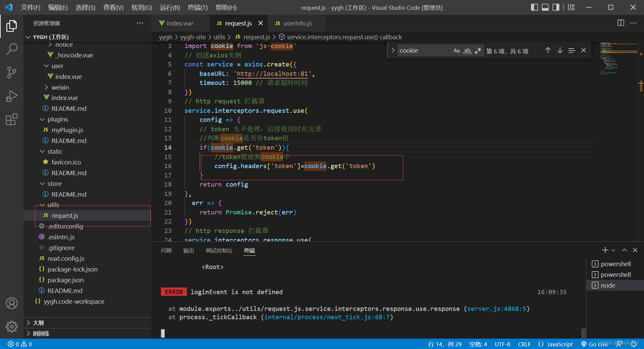Screen dimensions: 644x349
Task: Open the Explorer view in activity bar
Action: (x=11, y=26)
